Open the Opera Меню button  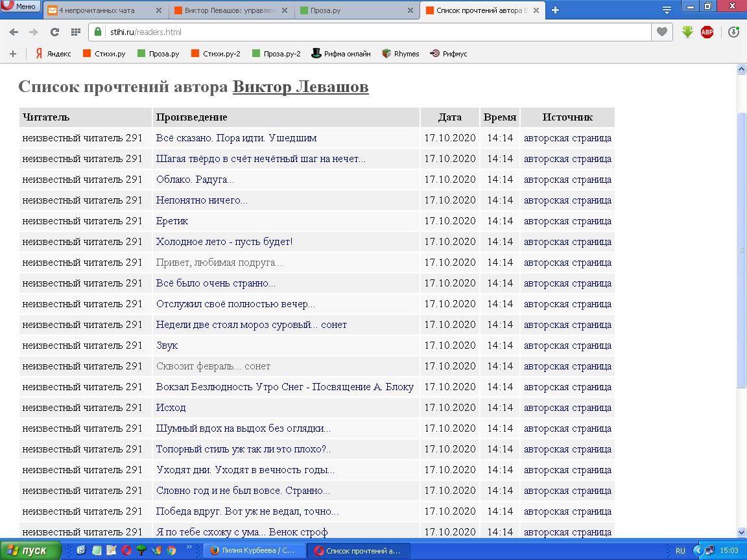pos(20,6)
